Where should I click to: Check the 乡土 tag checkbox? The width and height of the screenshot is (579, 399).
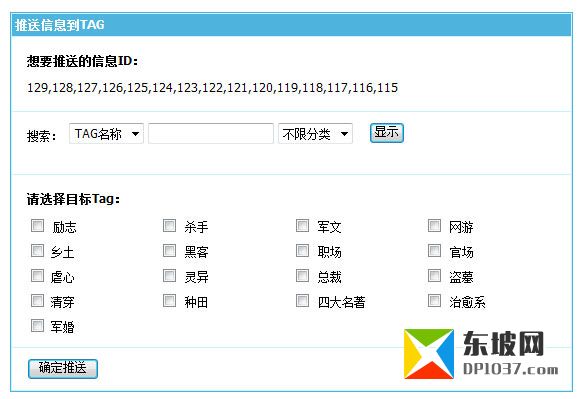click(x=37, y=251)
